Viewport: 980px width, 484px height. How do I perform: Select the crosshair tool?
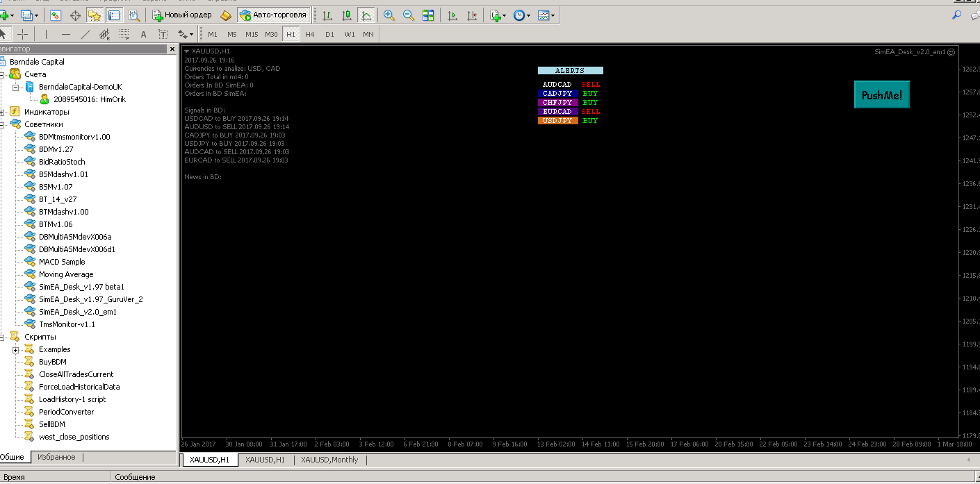point(23,34)
